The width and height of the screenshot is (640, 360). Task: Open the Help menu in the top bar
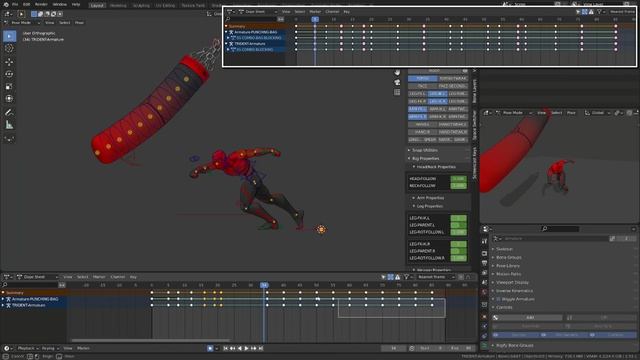pyautogui.click(x=76, y=4)
